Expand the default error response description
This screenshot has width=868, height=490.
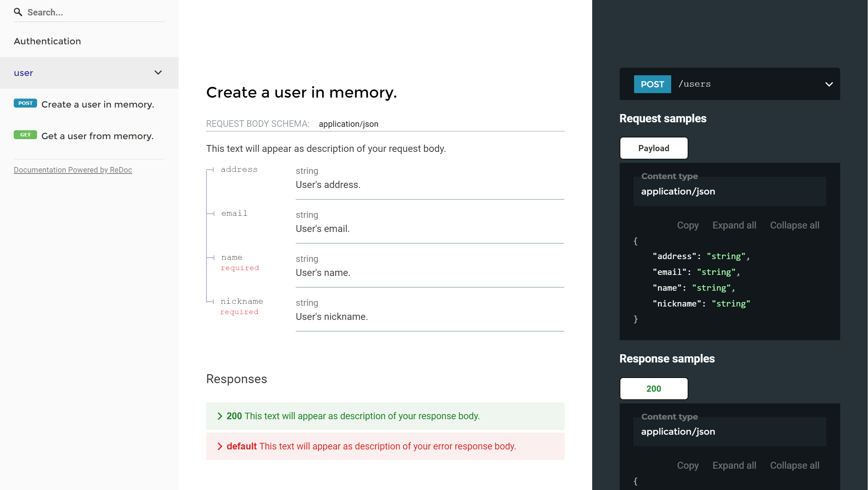tap(221, 446)
